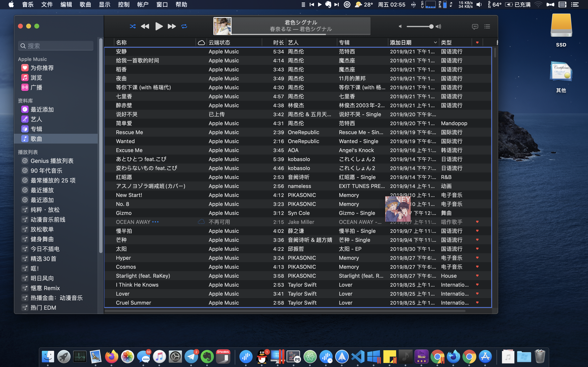Viewport: 588px width, 367px height.
Task: Sort songs by the 艺人 column header
Action: [x=293, y=43]
